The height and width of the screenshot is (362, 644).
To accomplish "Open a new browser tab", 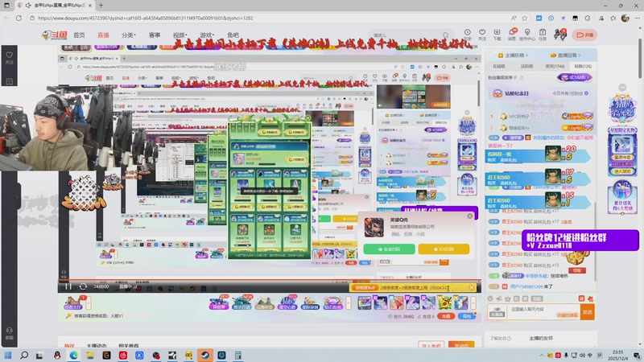I will (x=101, y=6).
